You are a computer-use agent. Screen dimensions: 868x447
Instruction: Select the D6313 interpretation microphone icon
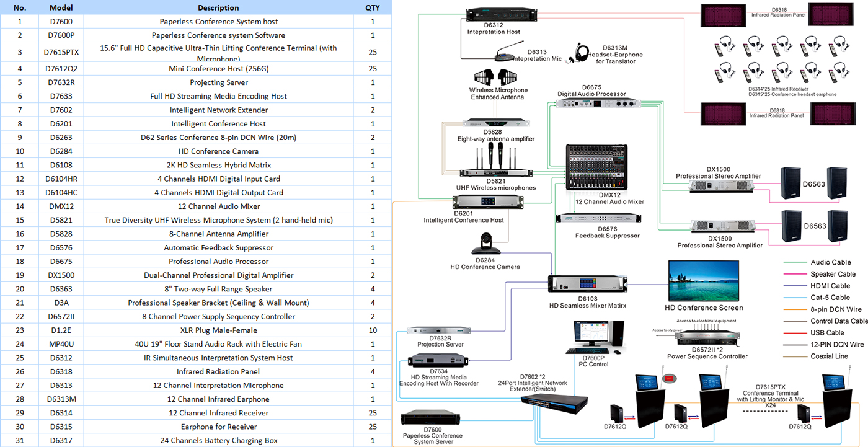(x=510, y=51)
